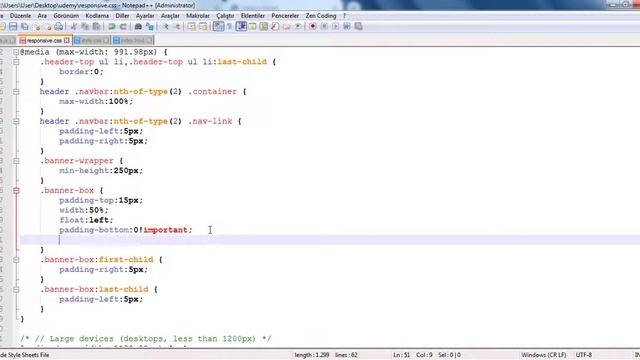Click the Save file toolbar icon

[x=13, y=27]
